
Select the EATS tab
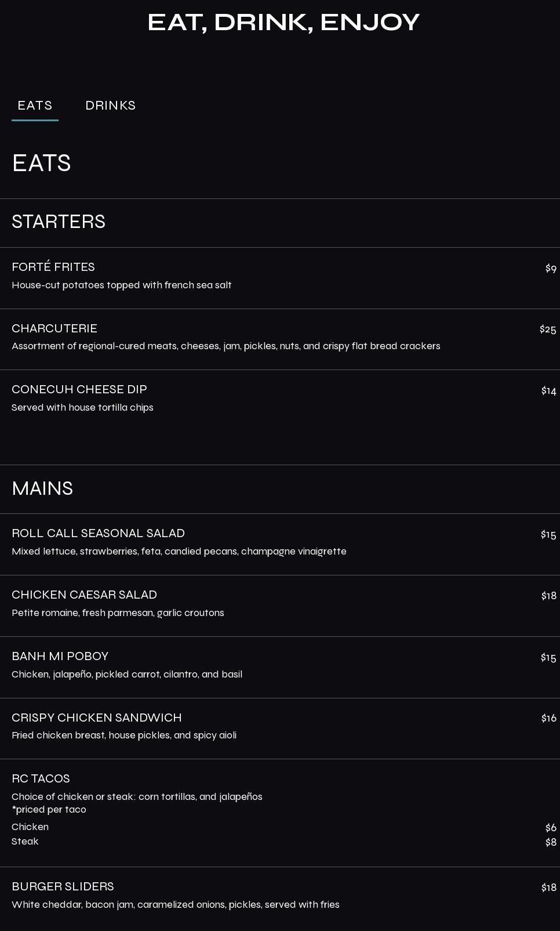pyautogui.click(x=35, y=106)
